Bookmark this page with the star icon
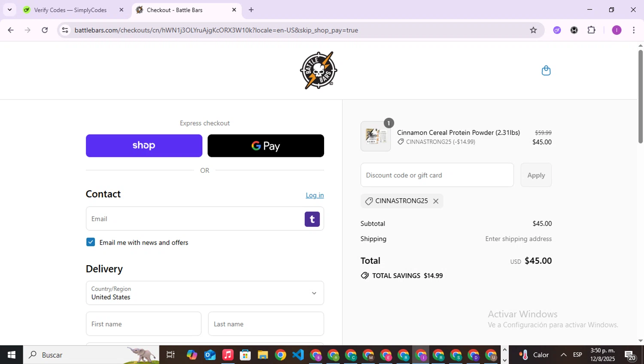 click(533, 30)
